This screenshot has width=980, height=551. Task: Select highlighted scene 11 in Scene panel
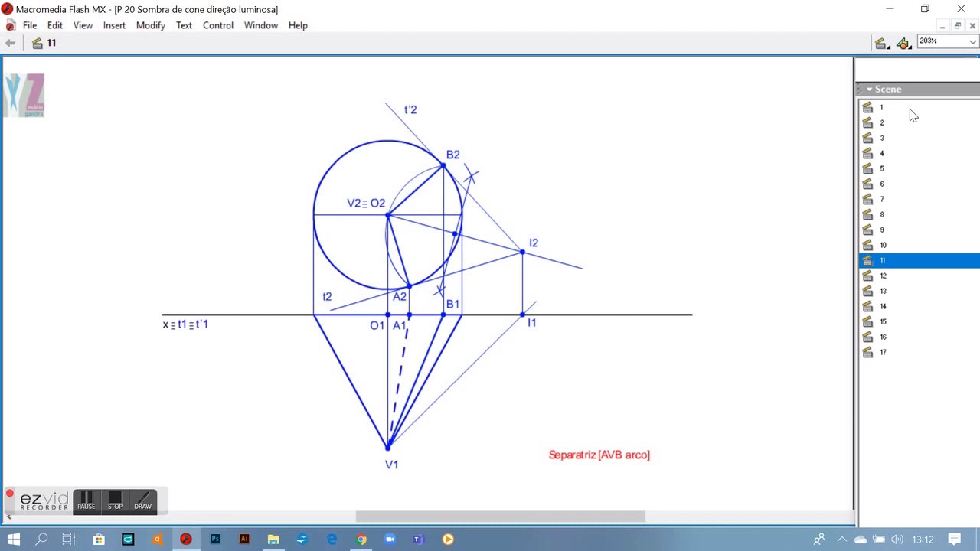919,261
